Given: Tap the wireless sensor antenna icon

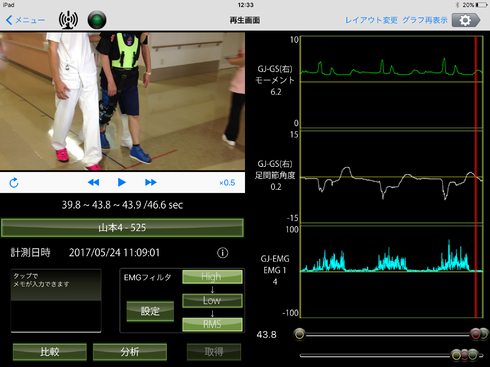Looking at the screenshot, I should (x=68, y=20).
